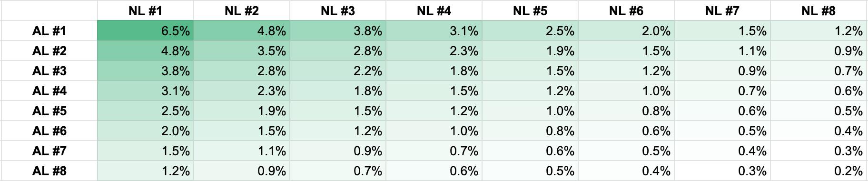Click the AL #2 and NL #2 cell showing 3.5%
Viewport: 868px width, 181px height.
click(x=242, y=51)
